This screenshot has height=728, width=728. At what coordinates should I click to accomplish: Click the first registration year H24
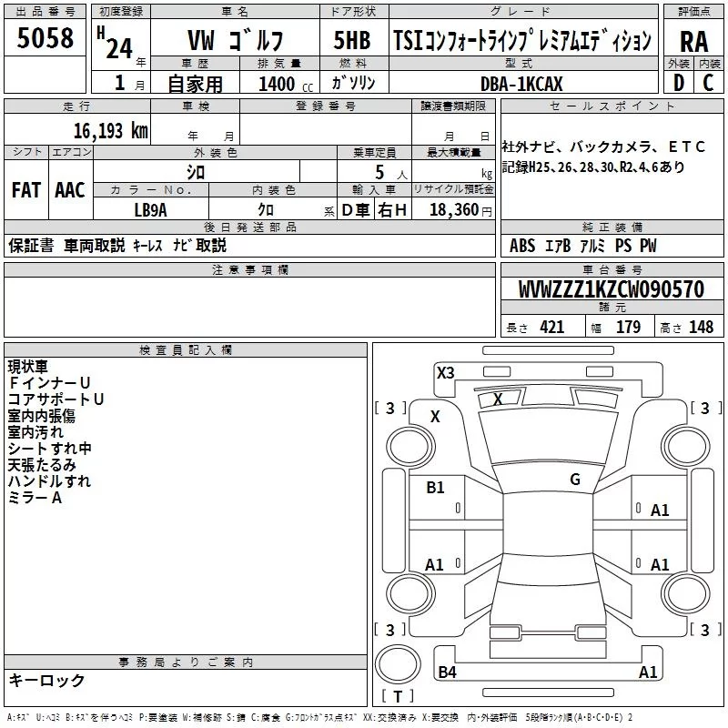(x=115, y=43)
